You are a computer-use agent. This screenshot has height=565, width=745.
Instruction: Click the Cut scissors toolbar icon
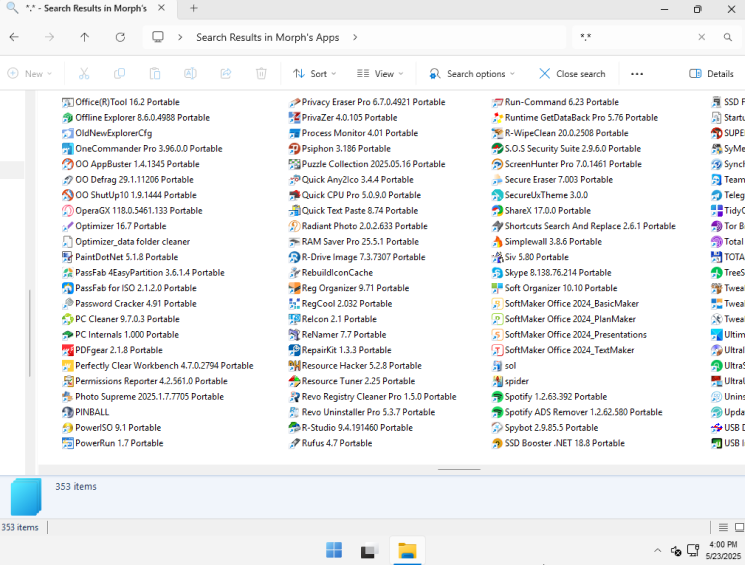pyautogui.click(x=84, y=74)
